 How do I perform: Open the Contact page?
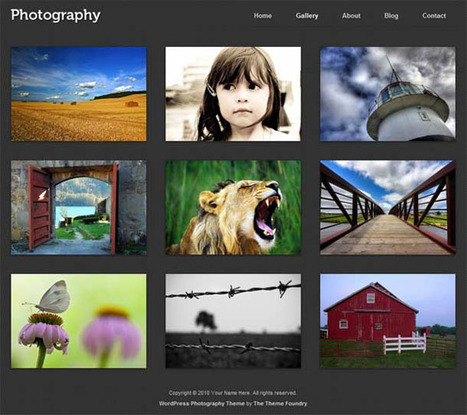pos(434,16)
